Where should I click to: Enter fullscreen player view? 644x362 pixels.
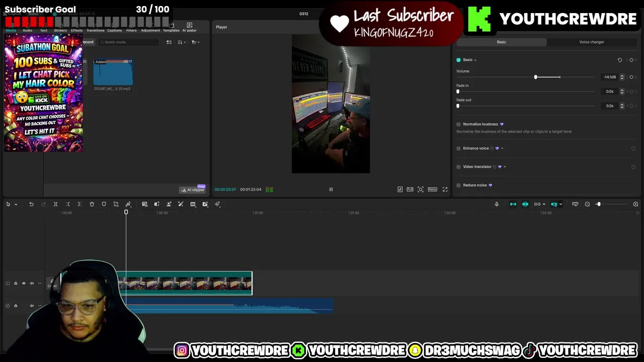[x=445, y=190]
